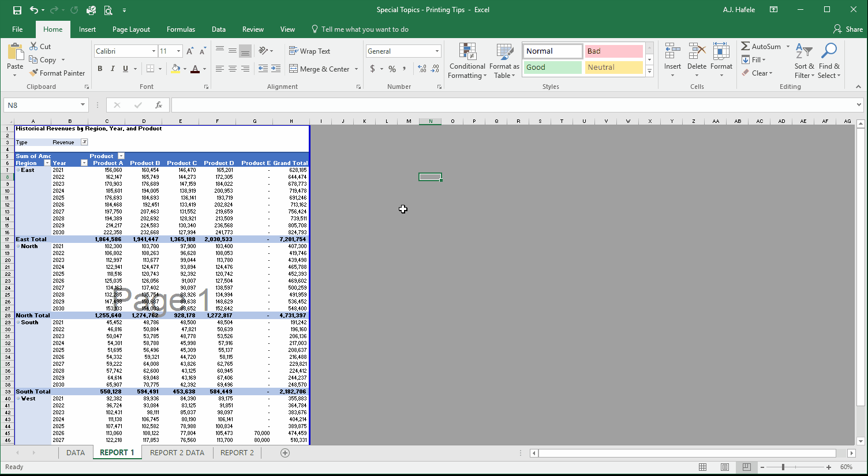The image size is (868, 476).
Task: Click the Paste clipboard icon
Action: 16,53
